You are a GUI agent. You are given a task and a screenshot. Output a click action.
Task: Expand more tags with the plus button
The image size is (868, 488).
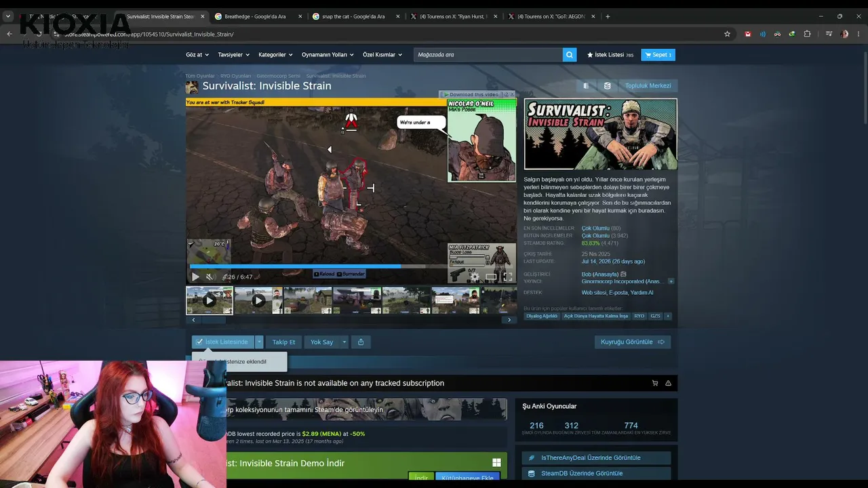(x=668, y=316)
